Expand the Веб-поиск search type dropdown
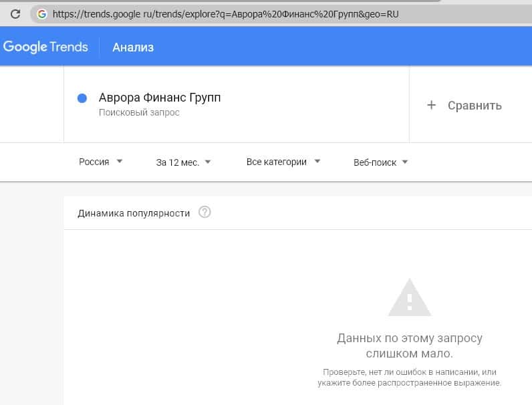The image size is (532, 405). (380, 162)
